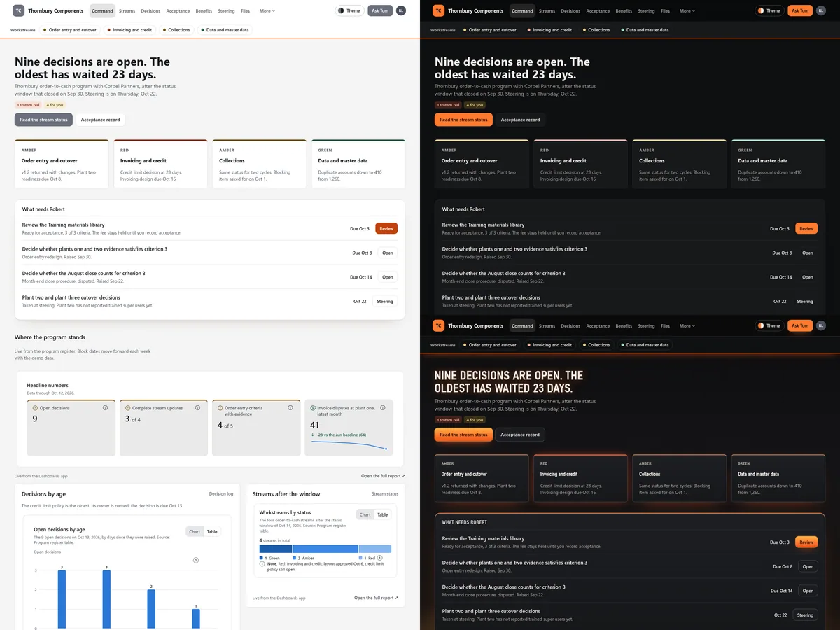
Task: Click Ask Tom in the lower dark view
Action: tap(800, 325)
